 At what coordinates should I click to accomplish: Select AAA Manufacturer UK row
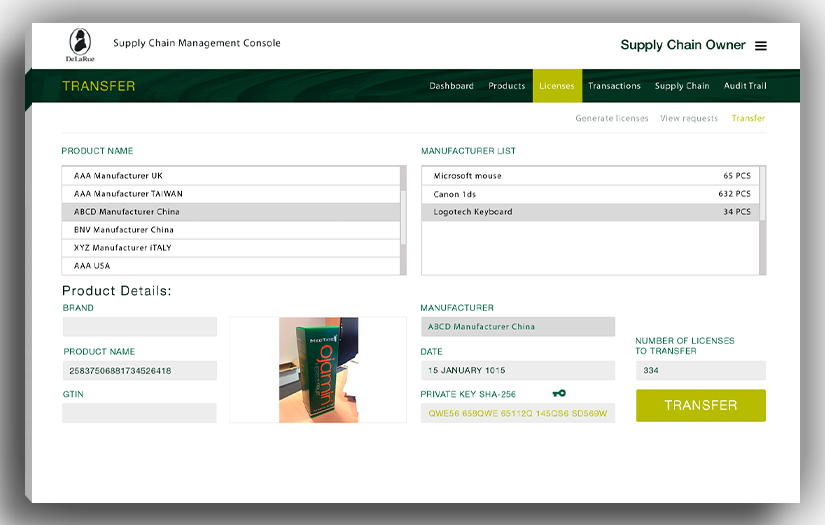click(x=231, y=176)
